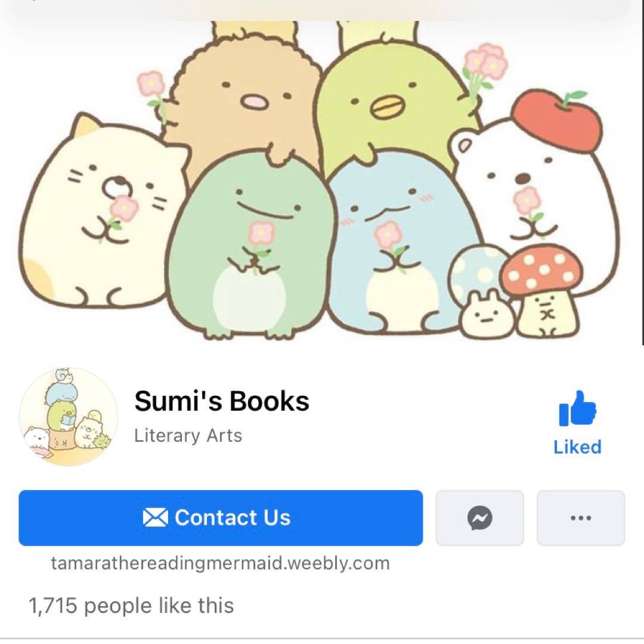View the Sumi's Books profile picture
Viewport: 644px width, 644px height.
tap(69, 417)
